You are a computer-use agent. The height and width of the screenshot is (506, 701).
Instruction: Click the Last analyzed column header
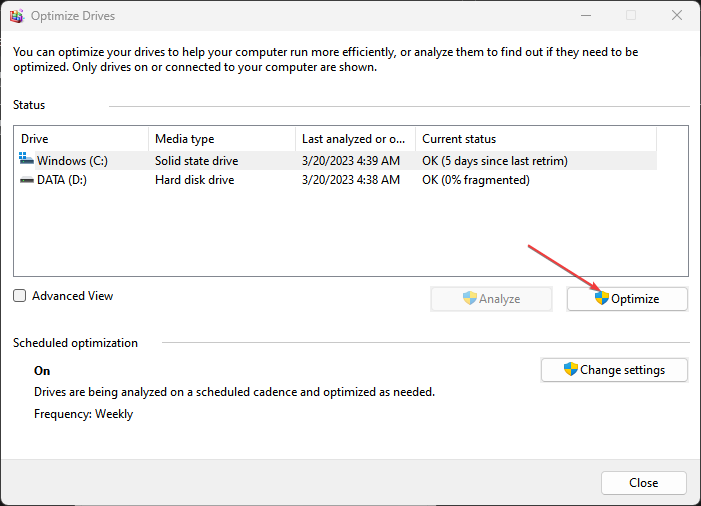tap(355, 139)
